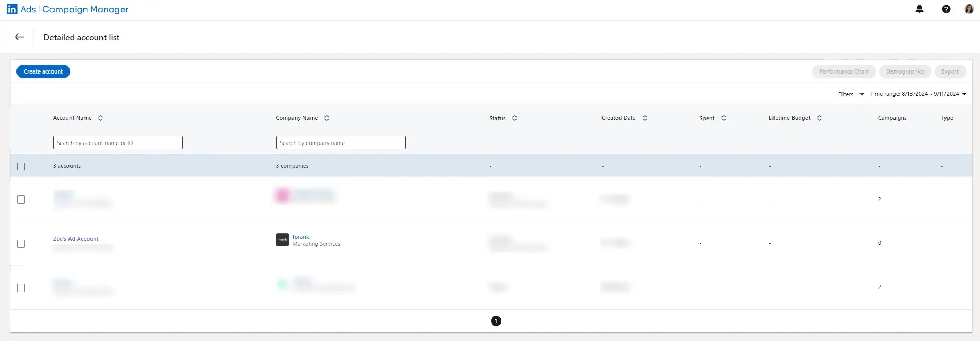
Task: Click the Demographics button
Action: click(905, 71)
